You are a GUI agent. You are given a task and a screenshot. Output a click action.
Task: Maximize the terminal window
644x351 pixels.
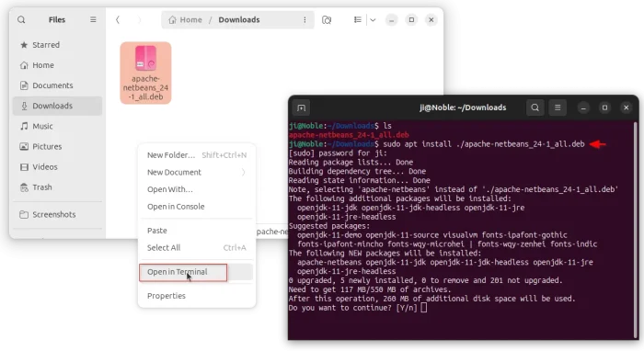[x=604, y=108]
